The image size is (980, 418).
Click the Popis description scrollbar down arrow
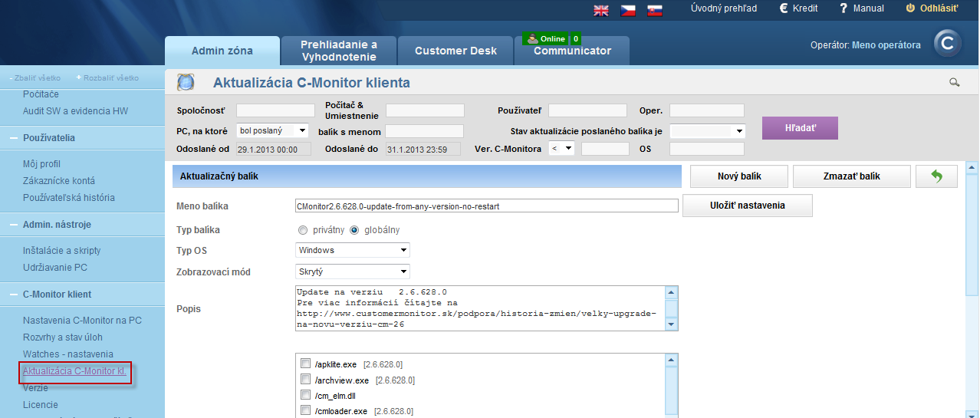click(x=671, y=324)
